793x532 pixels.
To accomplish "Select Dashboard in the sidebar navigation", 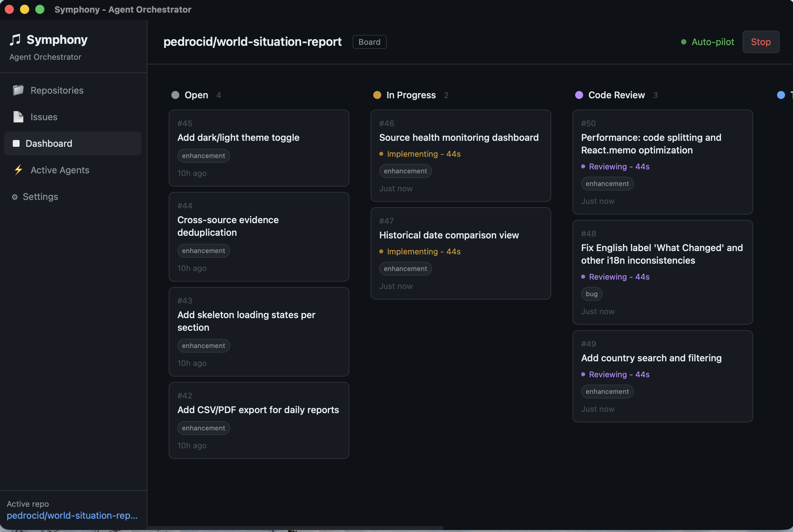I will [49, 143].
